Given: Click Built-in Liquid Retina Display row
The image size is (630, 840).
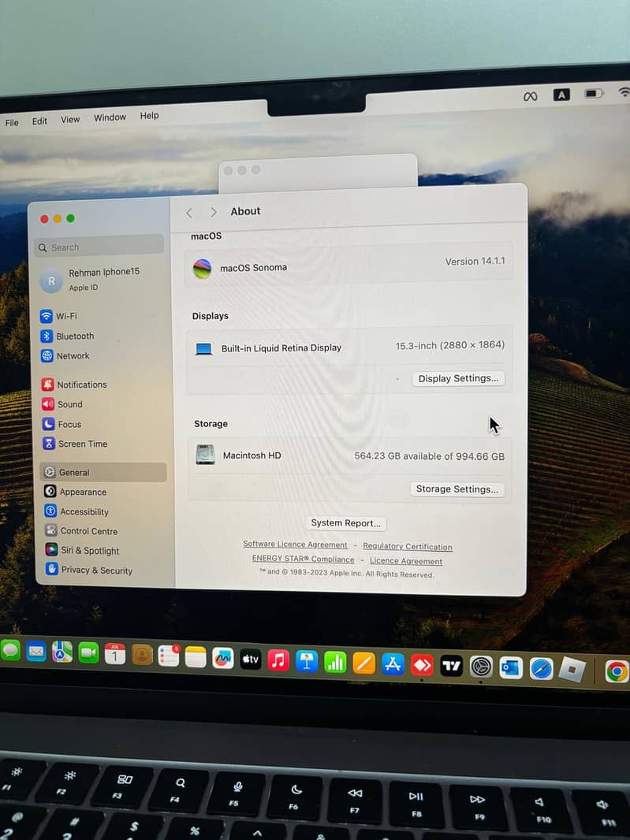Looking at the screenshot, I should point(349,347).
